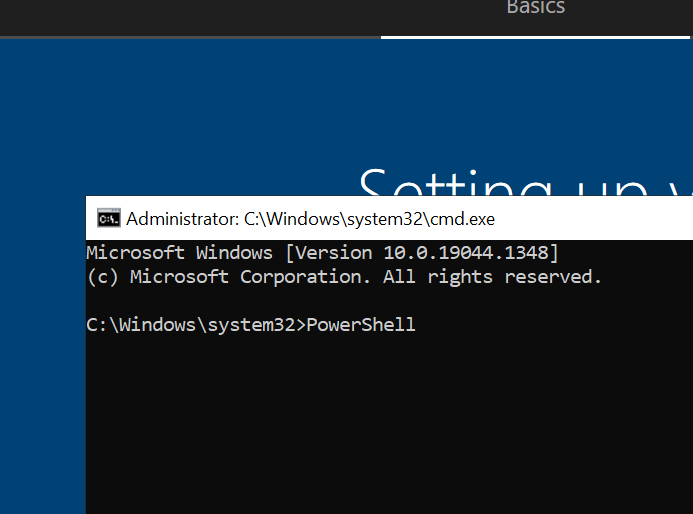
Task: Click the Command Prompt window title text
Action: click(310, 218)
